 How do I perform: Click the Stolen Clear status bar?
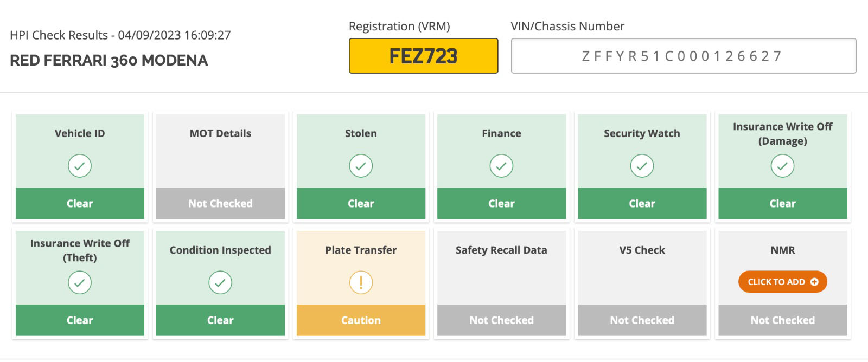361,203
